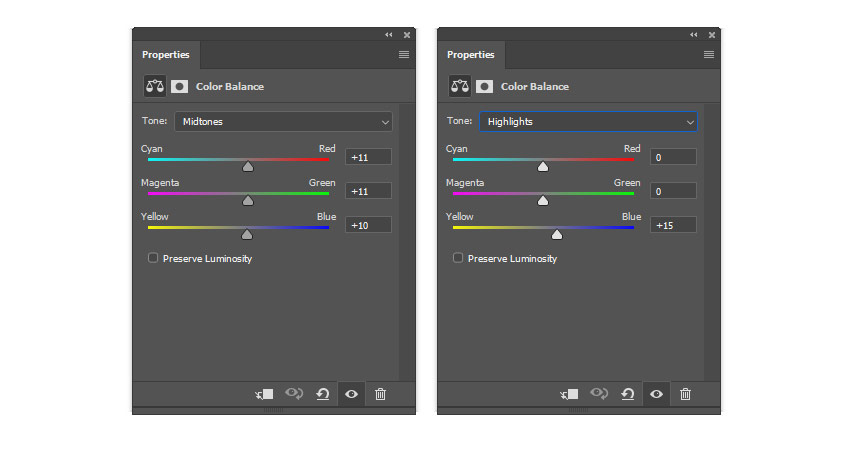Click the Yellow-Blue slider handle in Highlights panel
Viewport: 850px width, 453px height.
click(x=557, y=234)
